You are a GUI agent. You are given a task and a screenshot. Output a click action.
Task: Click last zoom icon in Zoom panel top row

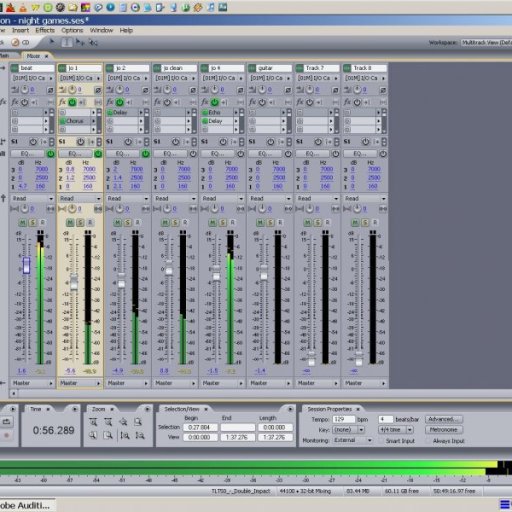tap(138, 422)
